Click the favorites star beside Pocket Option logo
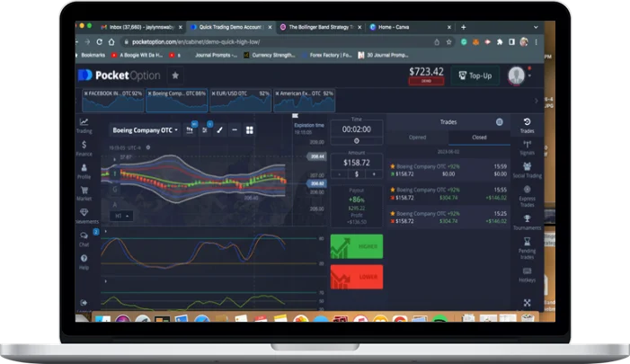This screenshot has height=364, width=630. [175, 75]
